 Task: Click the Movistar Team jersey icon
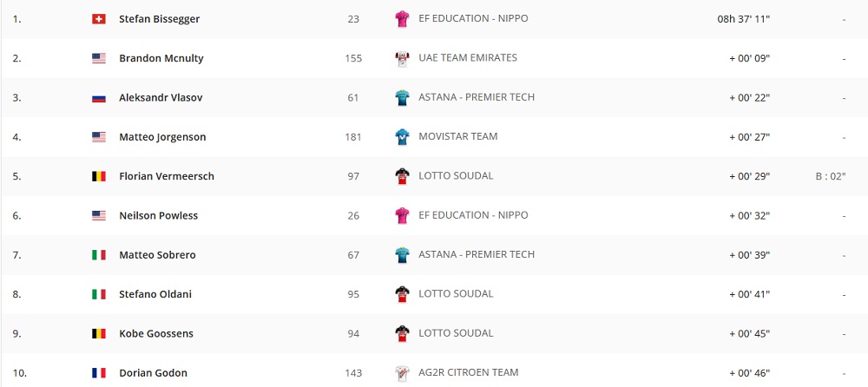pos(402,137)
